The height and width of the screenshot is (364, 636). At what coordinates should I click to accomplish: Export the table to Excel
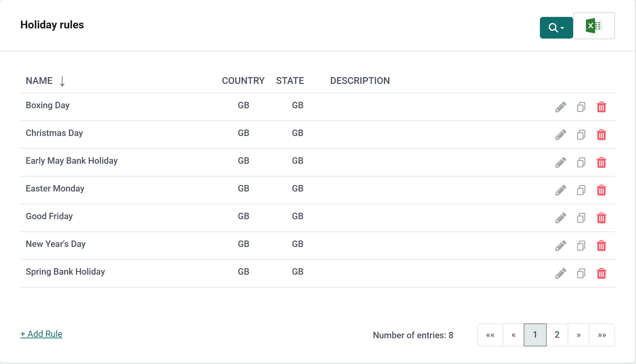tap(594, 26)
